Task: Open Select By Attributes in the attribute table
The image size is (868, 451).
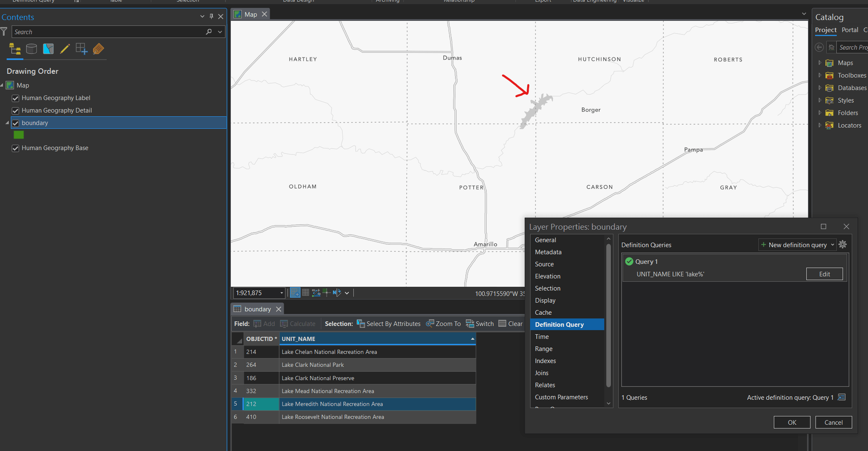Action: click(x=388, y=323)
